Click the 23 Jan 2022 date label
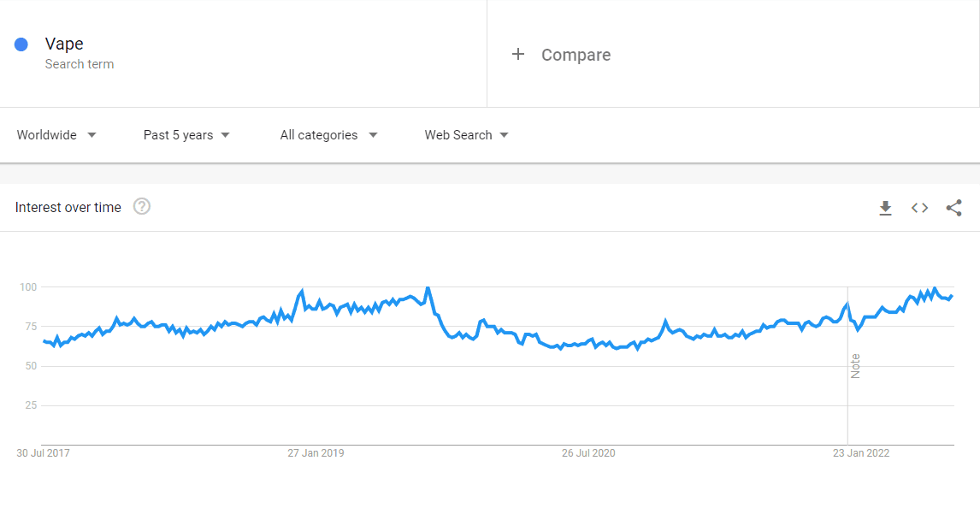This screenshot has width=980, height=508. tap(860, 453)
